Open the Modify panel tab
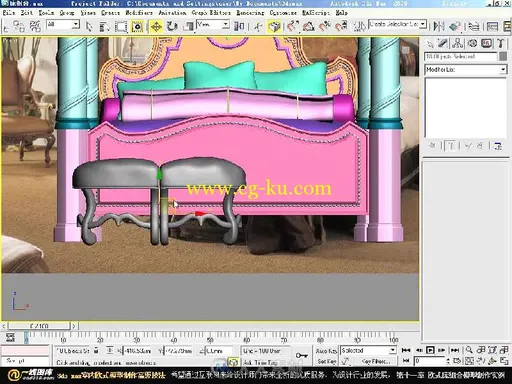 click(443, 43)
